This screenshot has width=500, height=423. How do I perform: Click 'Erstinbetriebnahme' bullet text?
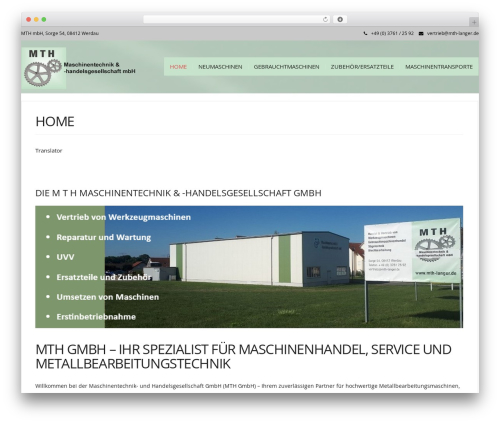(96, 317)
